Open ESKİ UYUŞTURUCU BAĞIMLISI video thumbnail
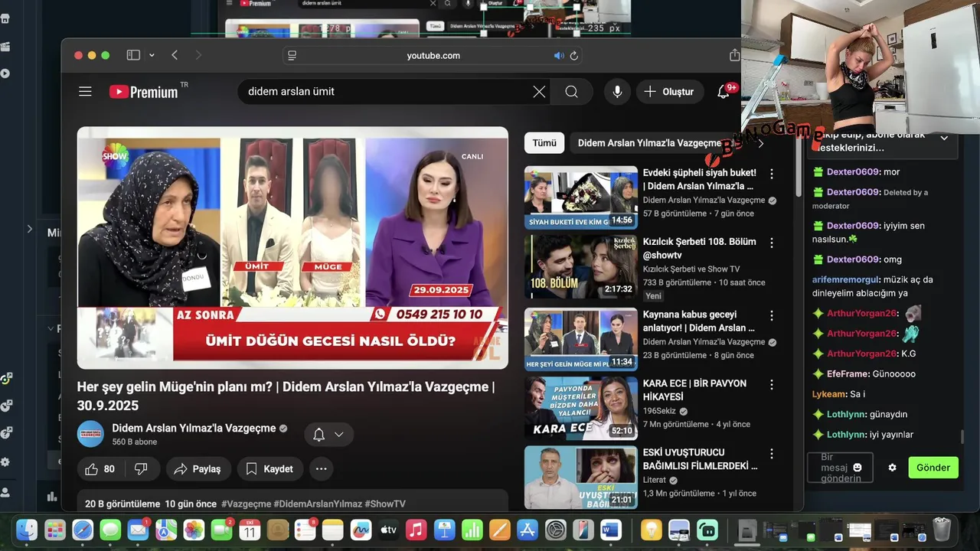 click(581, 477)
